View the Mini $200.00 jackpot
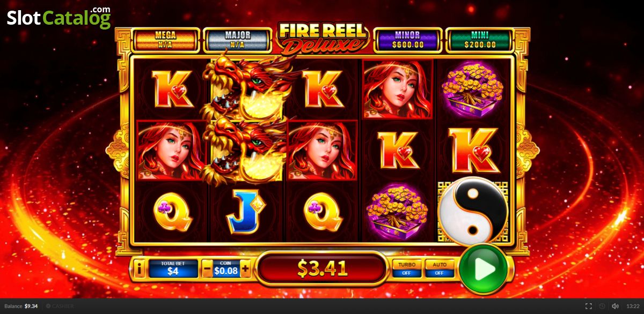The width and height of the screenshot is (644, 314). 479,40
